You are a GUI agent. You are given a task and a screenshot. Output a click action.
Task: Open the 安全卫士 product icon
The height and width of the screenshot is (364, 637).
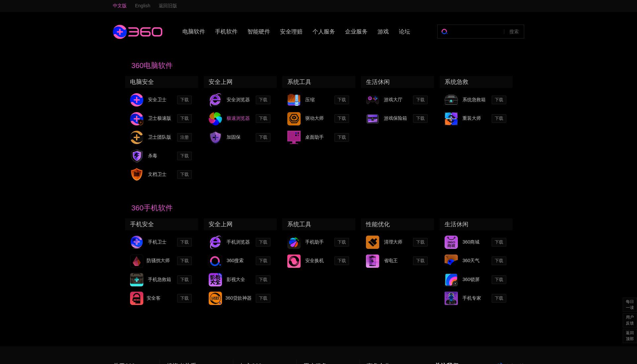[x=137, y=100]
